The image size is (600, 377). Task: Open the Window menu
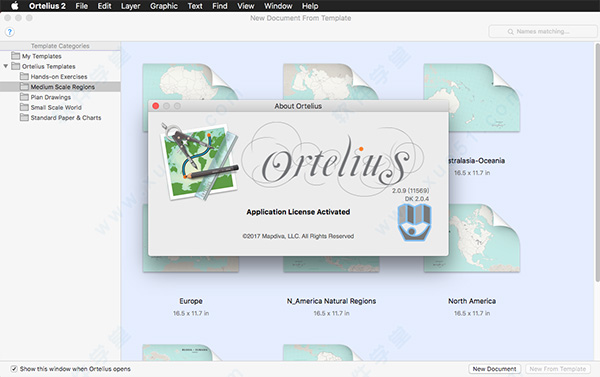[278, 6]
